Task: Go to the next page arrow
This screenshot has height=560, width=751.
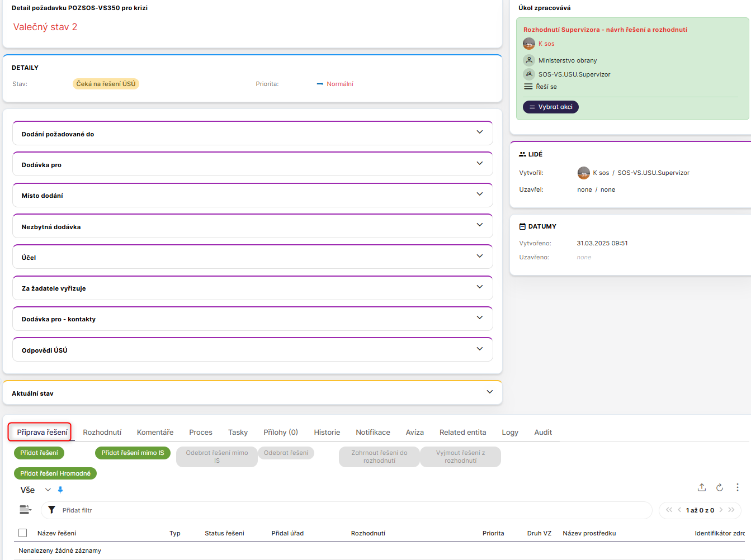Action: [x=721, y=510]
